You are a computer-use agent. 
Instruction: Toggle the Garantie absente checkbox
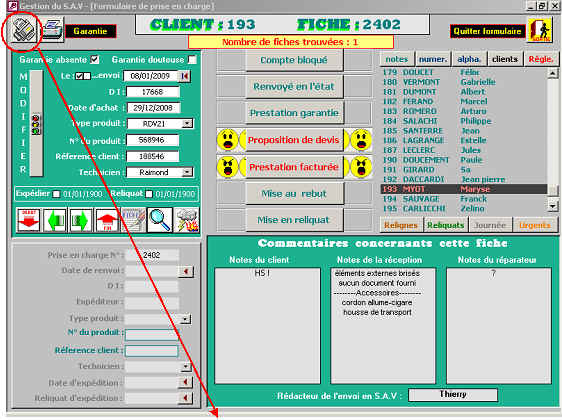coord(95,59)
